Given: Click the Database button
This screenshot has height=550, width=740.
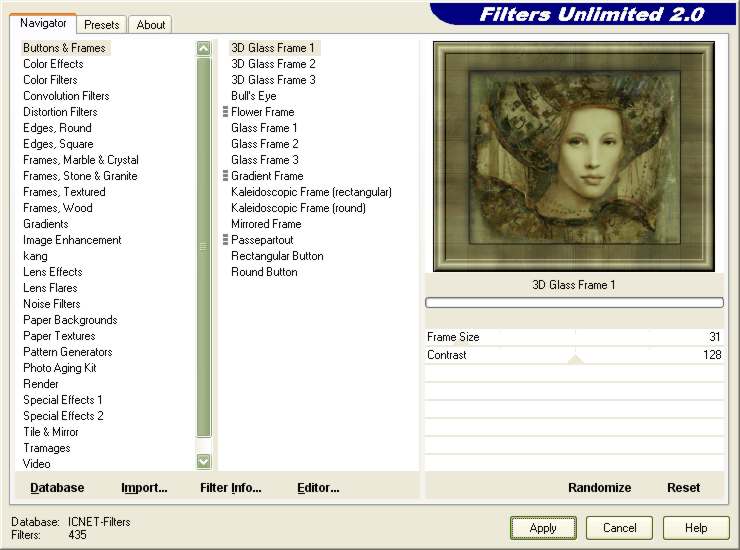Looking at the screenshot, I should pyautogui.click(x=57, y=488).
